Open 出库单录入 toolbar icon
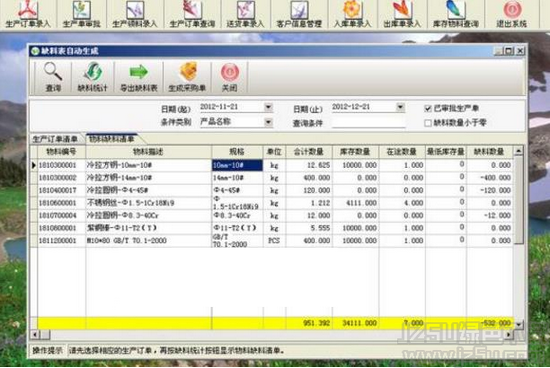Viewport: 550px width, 368px height. point(402,14)
